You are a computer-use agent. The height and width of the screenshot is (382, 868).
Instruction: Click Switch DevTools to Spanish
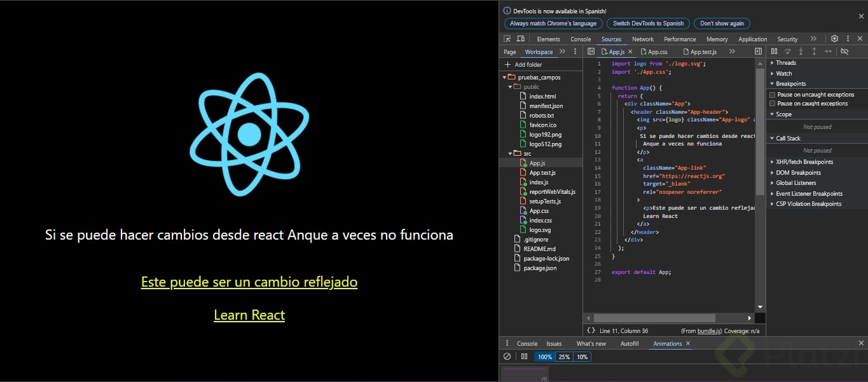[x=648, y=24]
